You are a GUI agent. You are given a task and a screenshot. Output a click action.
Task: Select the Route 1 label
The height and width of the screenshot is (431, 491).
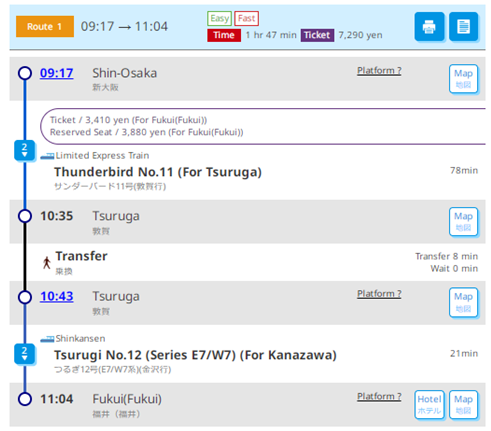45,26
